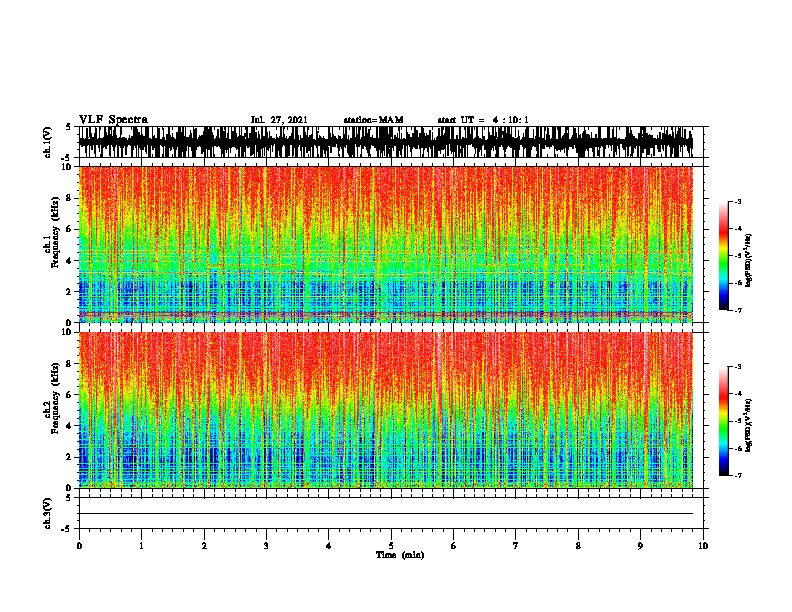The width and height of the screenshot is (792, 612).
Task: Click the time axis tick '9'
Action: (x=640, y=546)
